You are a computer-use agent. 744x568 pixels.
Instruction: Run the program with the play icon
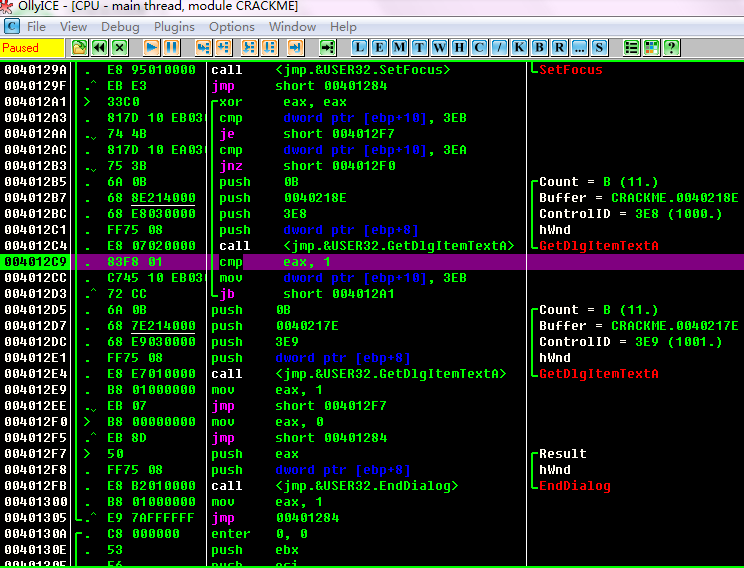[151, 47]
